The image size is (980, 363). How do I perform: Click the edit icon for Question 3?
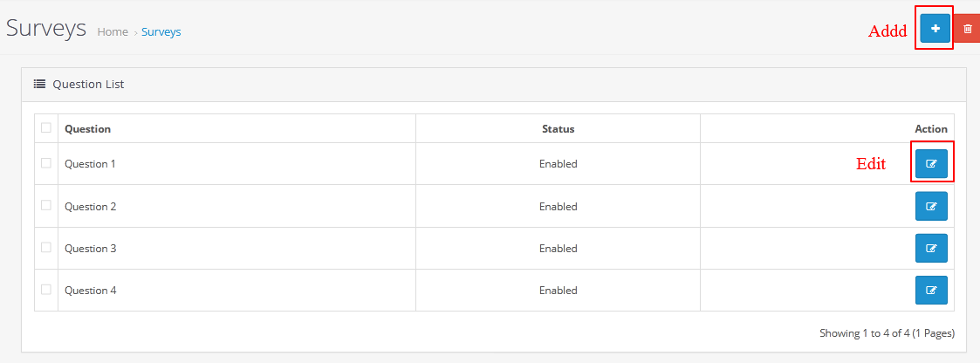click(x=931, y=248)
